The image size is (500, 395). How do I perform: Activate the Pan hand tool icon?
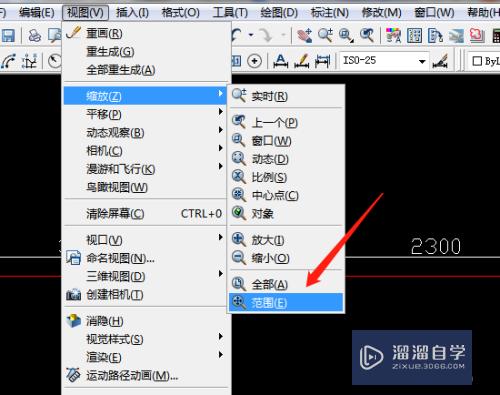point(305,35)
